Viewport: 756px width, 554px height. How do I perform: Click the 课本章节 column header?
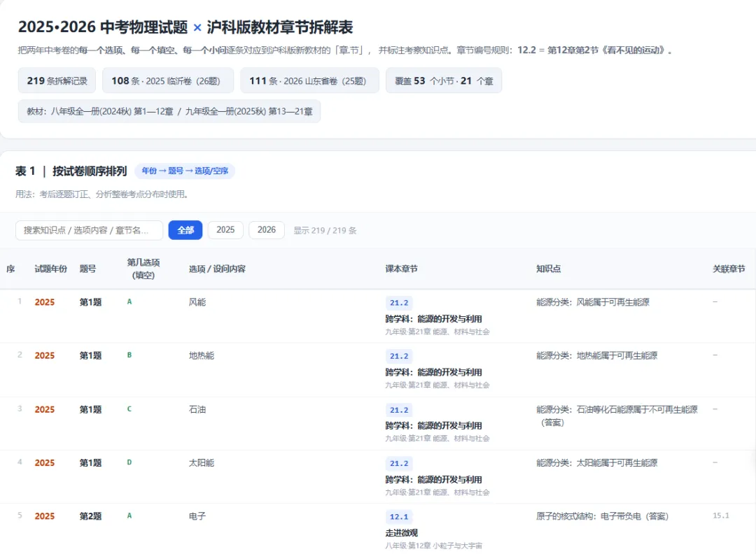pos(401,269)
